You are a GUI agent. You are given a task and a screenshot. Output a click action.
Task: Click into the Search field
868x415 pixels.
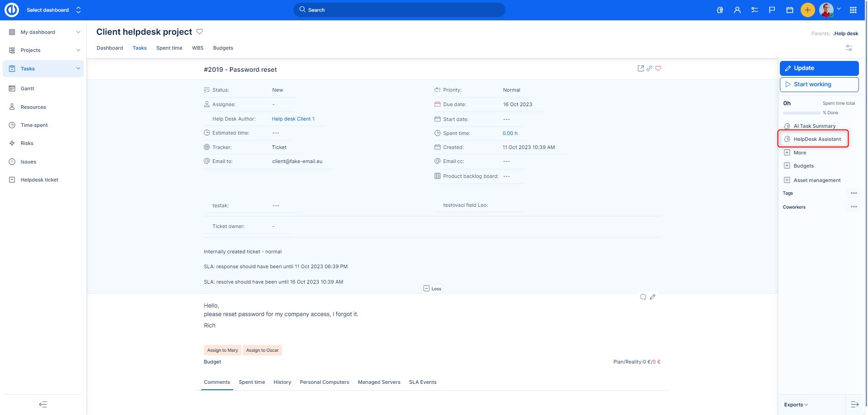399,10
